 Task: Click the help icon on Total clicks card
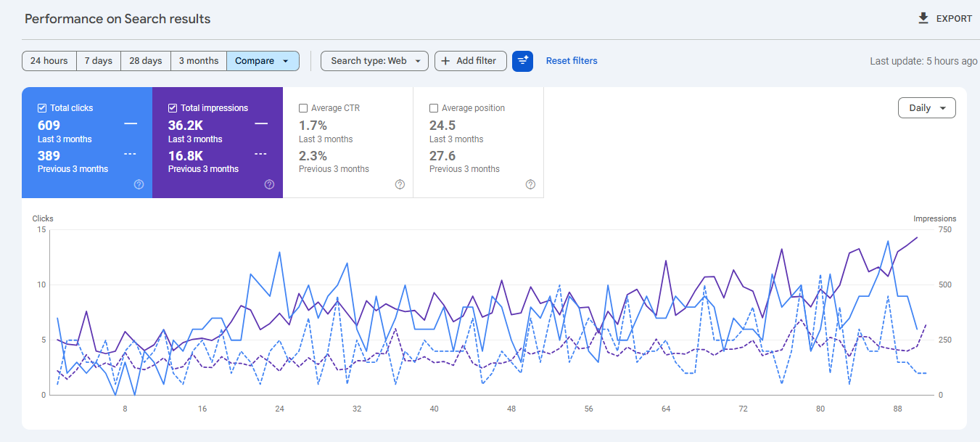click(x=139, y=184)
